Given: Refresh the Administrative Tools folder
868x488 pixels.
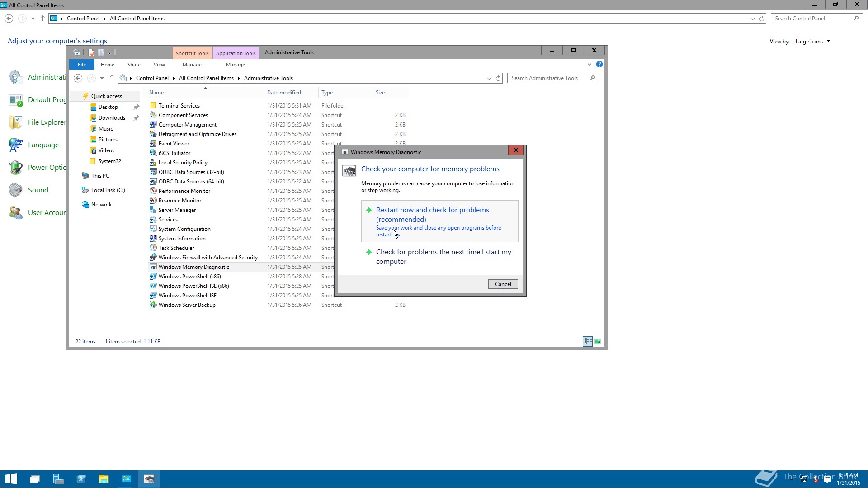Looking at the screenshot, I should (x=498, y=79).
